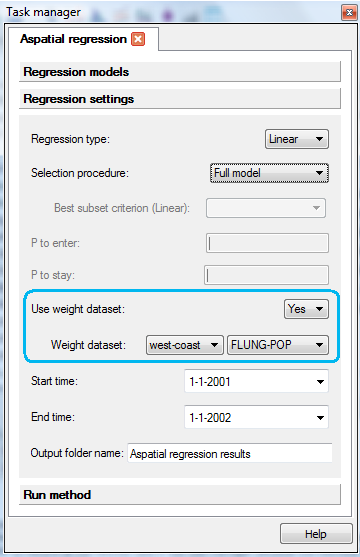This screenshot has height=557, width=360.
Task: Click the P to enter input field
Action: pos(267,243)
